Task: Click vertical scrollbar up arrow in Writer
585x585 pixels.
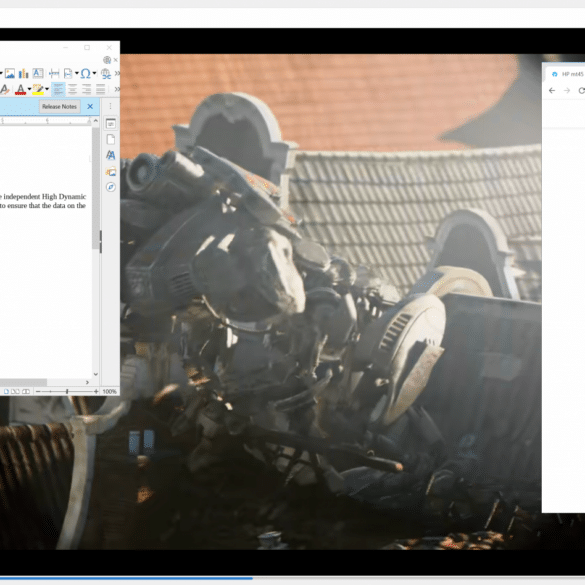Action: [96, 121]
